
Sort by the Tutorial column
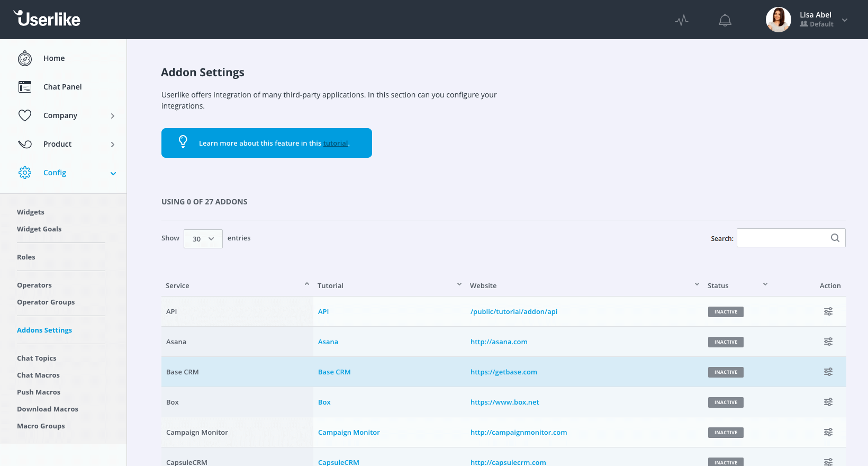(390, 285)
